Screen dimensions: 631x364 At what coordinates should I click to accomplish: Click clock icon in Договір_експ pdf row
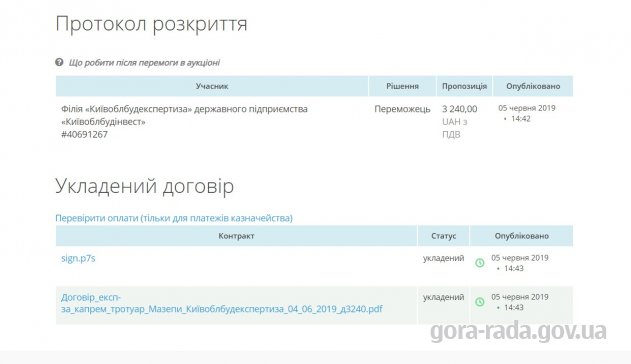[480, 302]
